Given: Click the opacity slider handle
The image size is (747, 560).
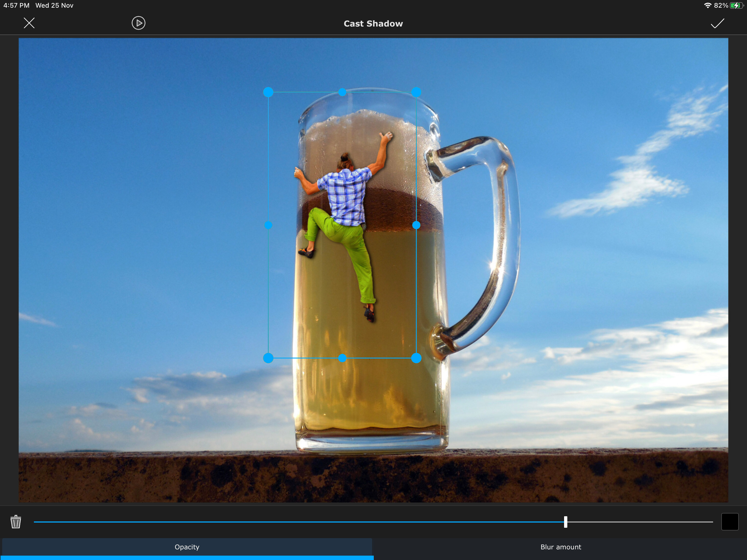Looking at the screenshot, I should click(x=566, y=522).
